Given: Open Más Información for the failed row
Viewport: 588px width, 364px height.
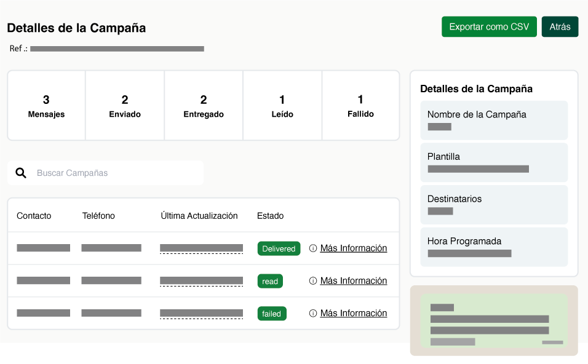Looking at the screenshot, I should click(353, 314).
